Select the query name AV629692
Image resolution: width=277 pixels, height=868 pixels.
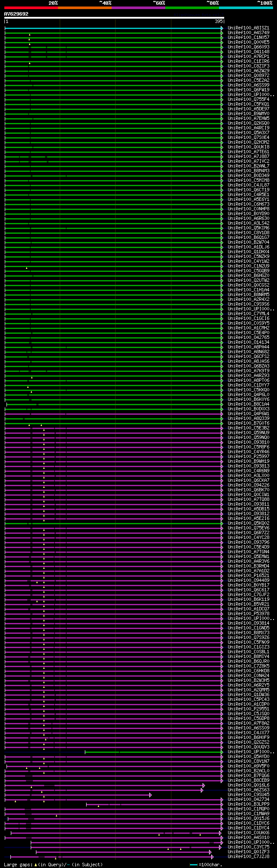click(16, 14)
